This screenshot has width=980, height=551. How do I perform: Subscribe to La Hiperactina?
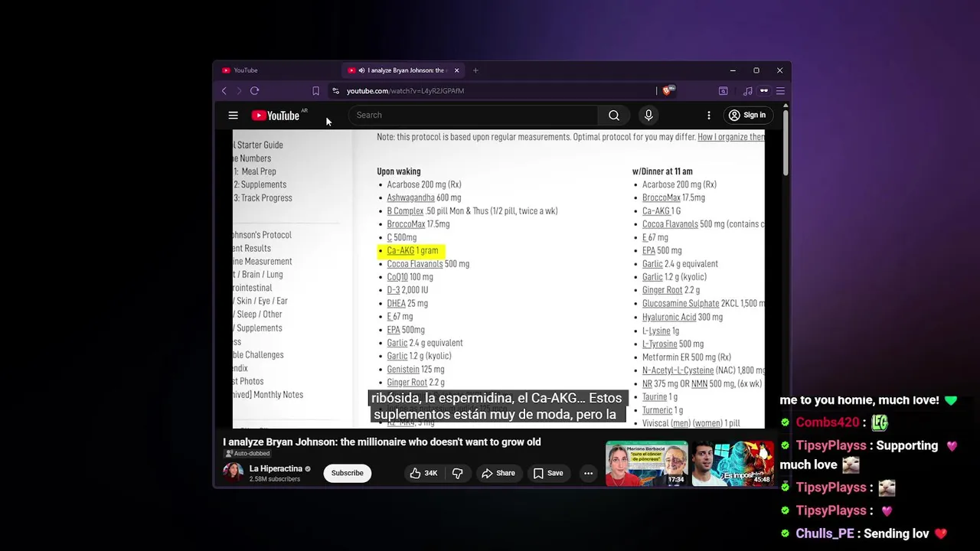pos(348,473)
